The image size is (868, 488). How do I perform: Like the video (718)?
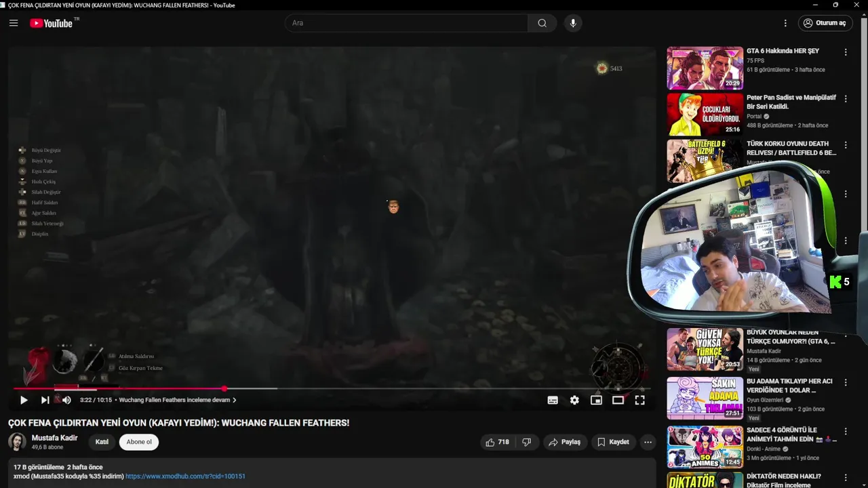(x=497, y=442)
